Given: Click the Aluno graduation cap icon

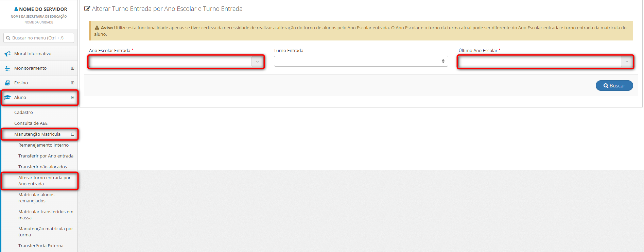Looking at the screenshot, I should pos(7,98).
